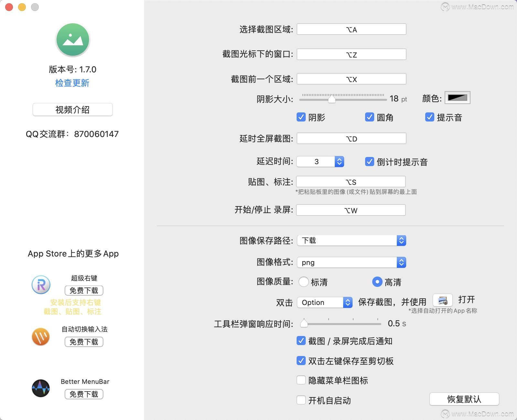Click the yellow minimize window button
517x420 pixels.
22,7
